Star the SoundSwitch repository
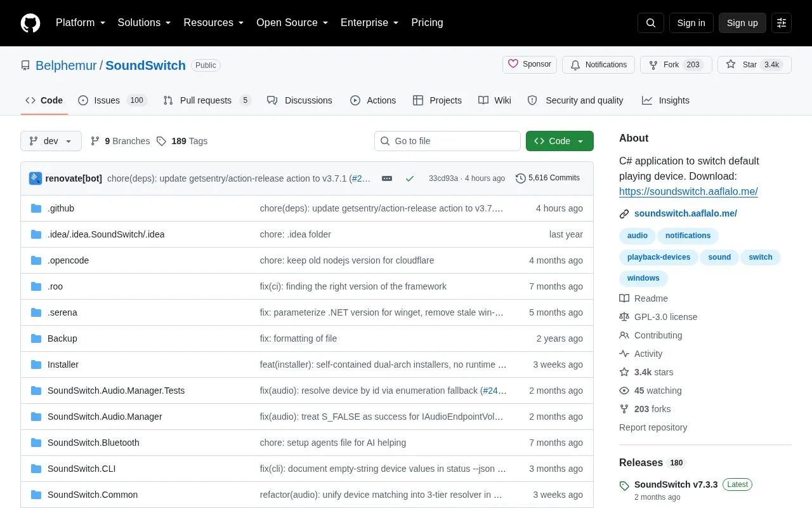Viewport: 812px width, 508px height. [754, 65]
